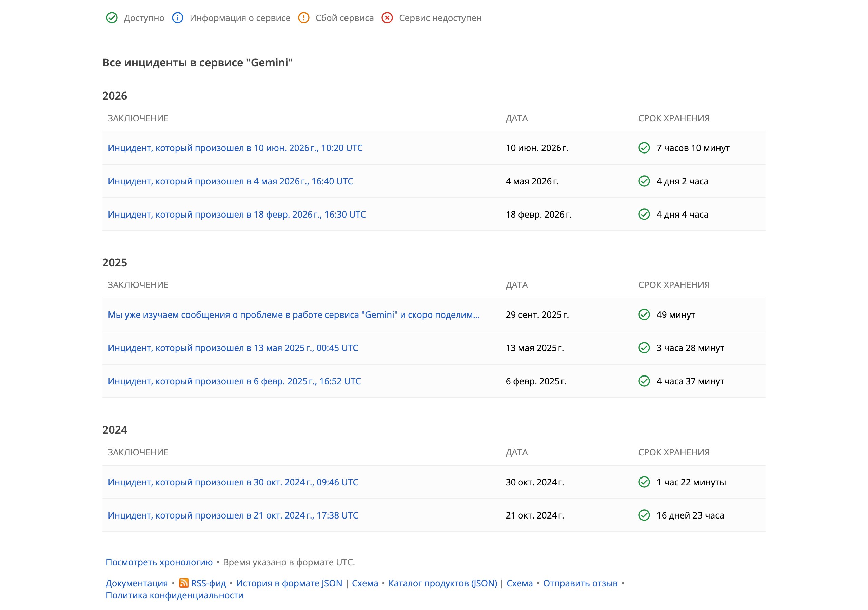Click the date cell '29 сент. 2025 г.'

[537, 314]
